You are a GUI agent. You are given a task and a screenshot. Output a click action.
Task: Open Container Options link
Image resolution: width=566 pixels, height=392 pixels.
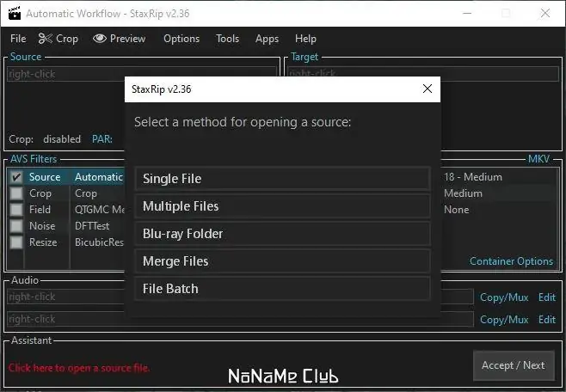511,261
